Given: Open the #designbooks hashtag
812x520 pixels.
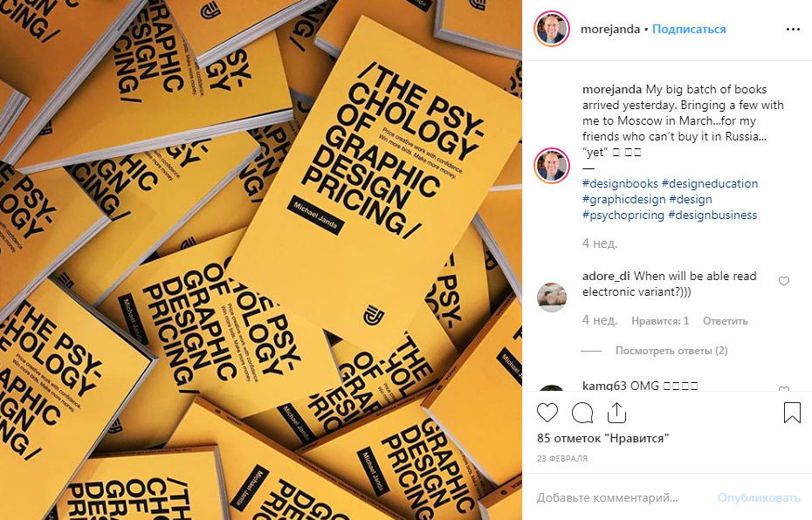Looking at the screenshot, I should pyautogui.click(x=620, y=184).
